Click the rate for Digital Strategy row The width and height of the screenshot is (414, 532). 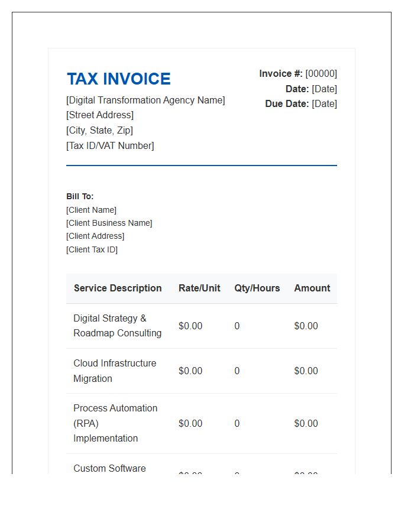click(190, 326)
